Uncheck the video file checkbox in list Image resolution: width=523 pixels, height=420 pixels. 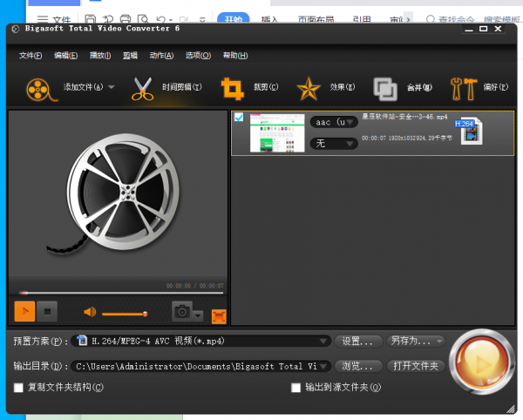tap(239, 117)
